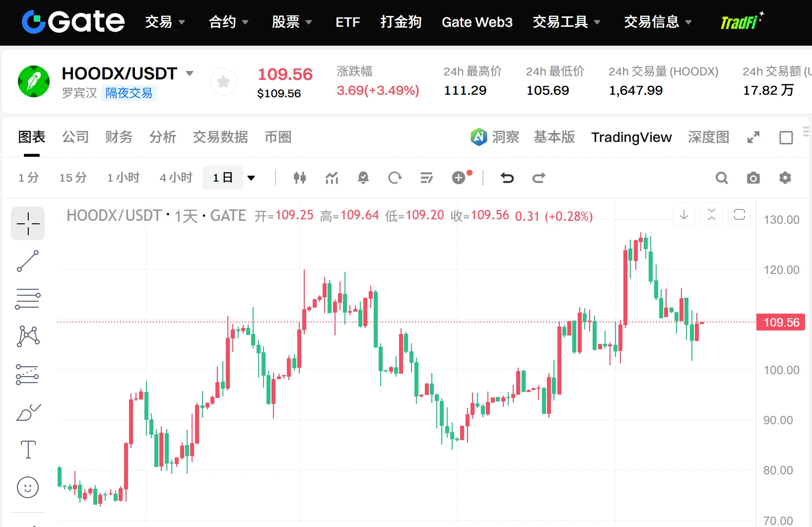
Task: Select the forecast measurement tool
Action: point(28,375)
